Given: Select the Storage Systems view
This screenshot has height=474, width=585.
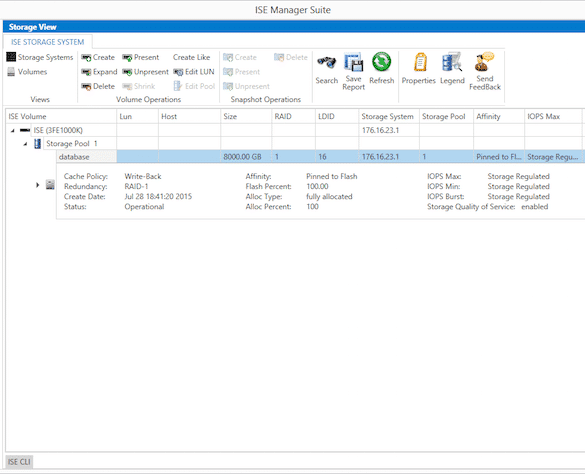Looking at the screenshot, I should coord(40,57).
